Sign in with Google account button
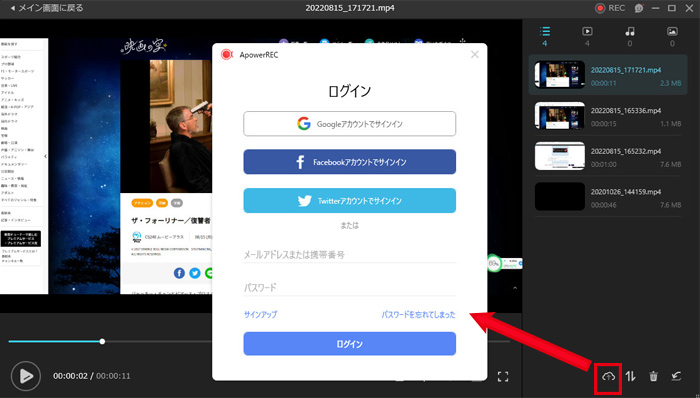Viewport: 700px width, 398px height. (x=350, y=124)
